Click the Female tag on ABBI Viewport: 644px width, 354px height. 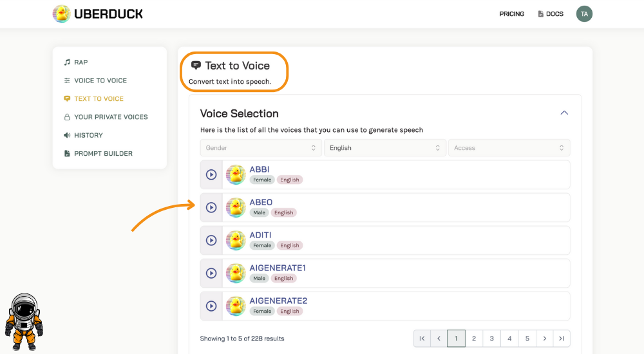coord(262,180)
